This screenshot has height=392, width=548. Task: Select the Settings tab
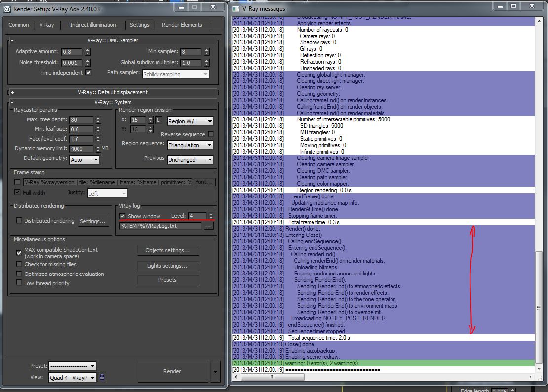(x=139, y=25)
